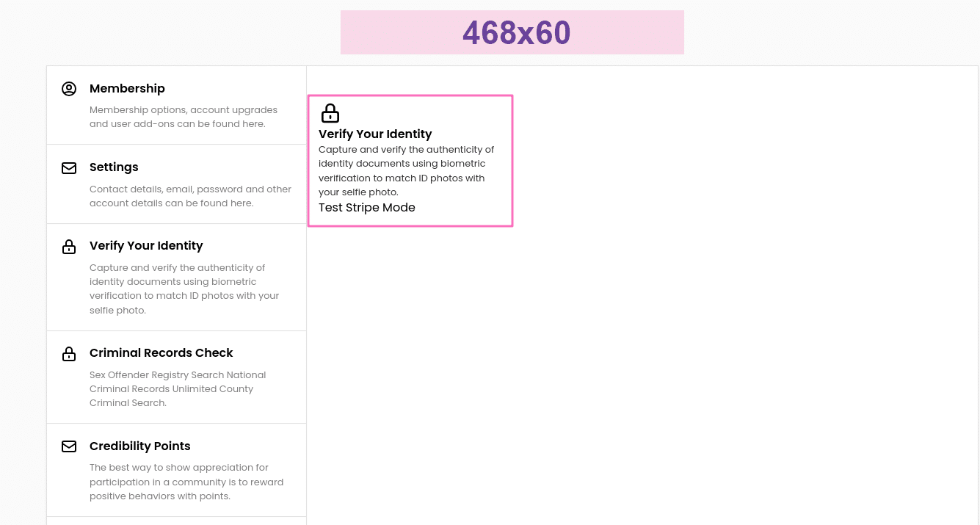Select Verify Your Identity in sidebar

click(x=146, y=246)
